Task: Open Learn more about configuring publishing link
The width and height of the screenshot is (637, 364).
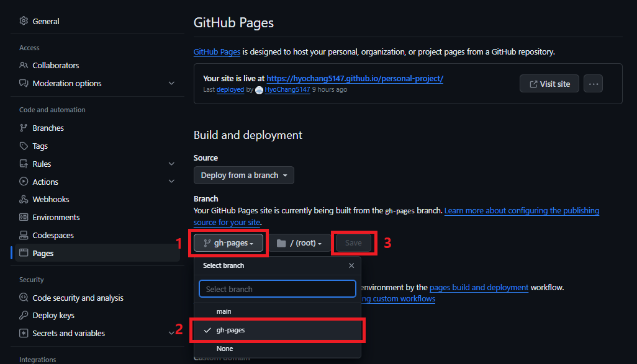Action: [x=522, y=211]
